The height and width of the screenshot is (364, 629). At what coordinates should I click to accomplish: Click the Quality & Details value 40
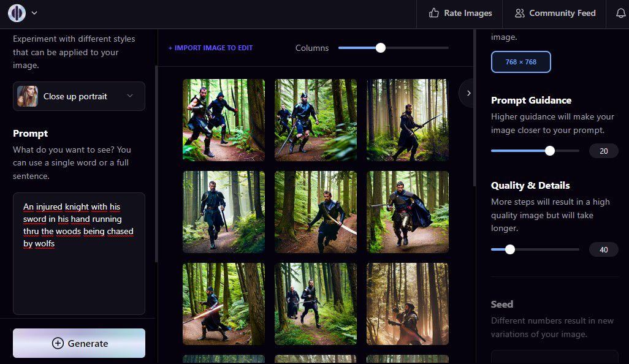click(x=603, y=249)
